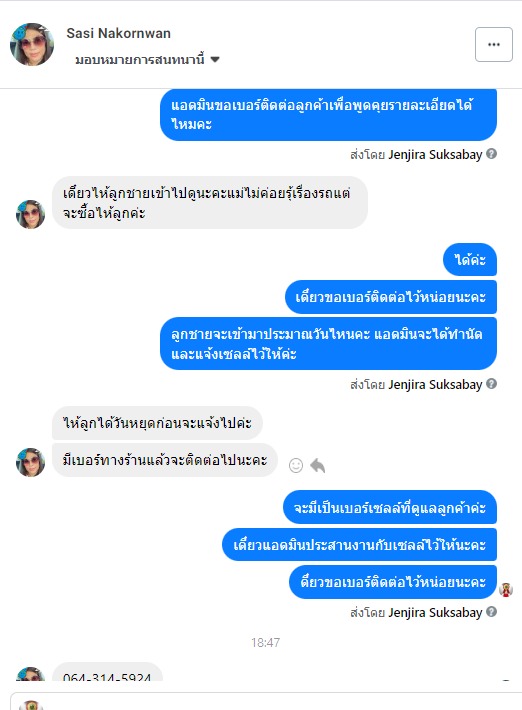Click the sender avatar beside the มีเบอร์ทางร้าน message
Image resolution: width=522 pixels, height=710 pixels.
pyautogui.click(x=30, y=462)
